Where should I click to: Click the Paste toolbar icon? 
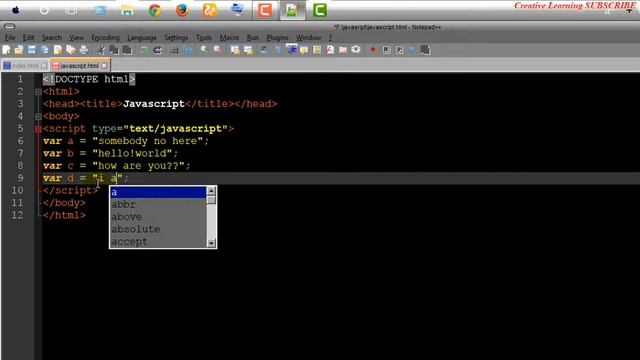[127, 50]
